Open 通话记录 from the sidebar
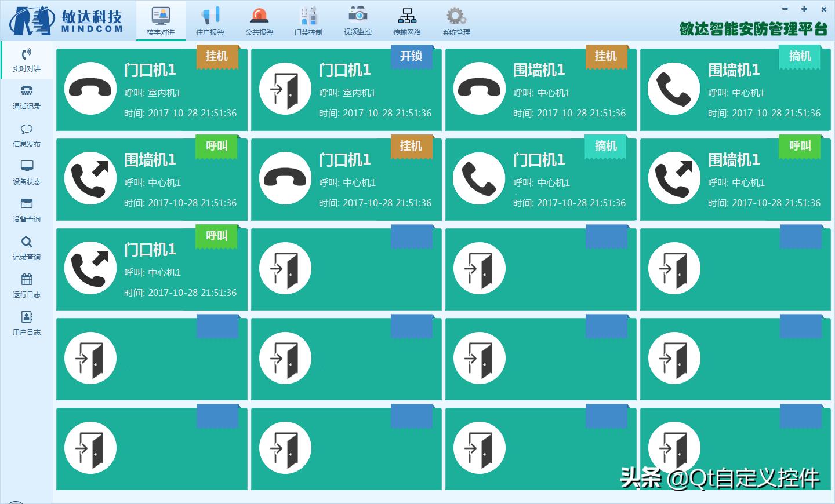The height and width of the screenshot is (504, 835). (x=26, y=98)
